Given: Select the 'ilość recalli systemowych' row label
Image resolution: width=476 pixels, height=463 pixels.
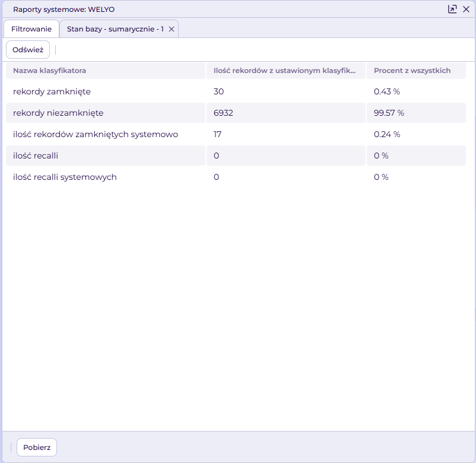Looking at the screenshot, I should coord(65,177).
